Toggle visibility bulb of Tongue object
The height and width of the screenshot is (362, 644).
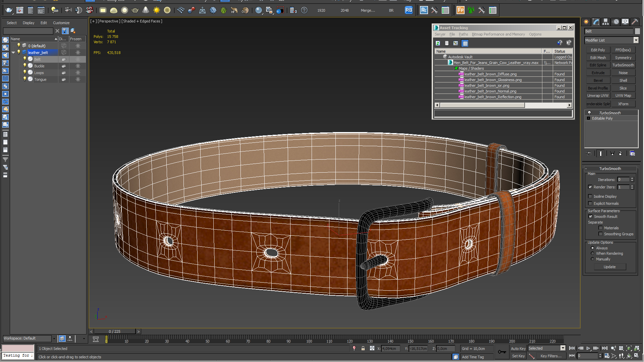click(x=24, y=79)
